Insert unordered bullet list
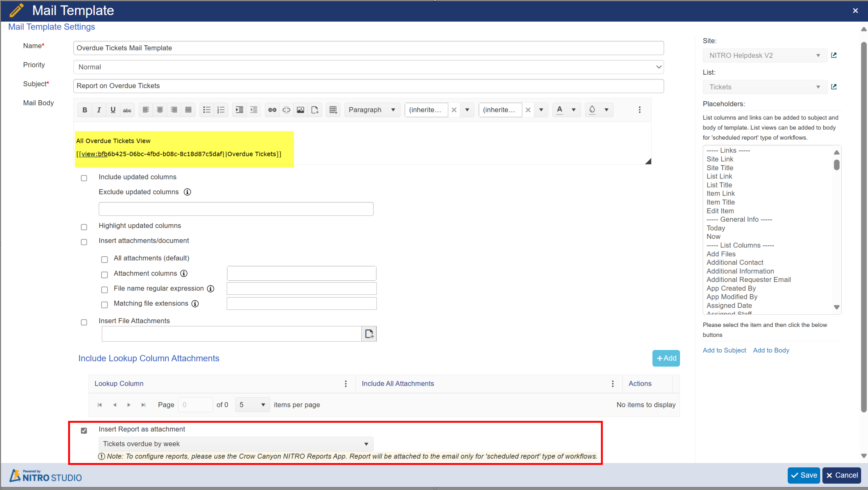This screenshot has width=868, height=490. click(206, 110)
